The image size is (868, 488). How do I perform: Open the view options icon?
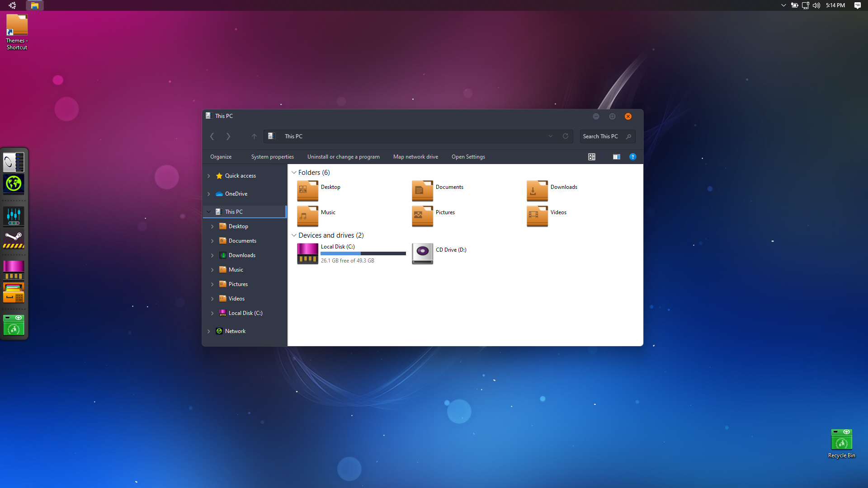tap(592, 157)
